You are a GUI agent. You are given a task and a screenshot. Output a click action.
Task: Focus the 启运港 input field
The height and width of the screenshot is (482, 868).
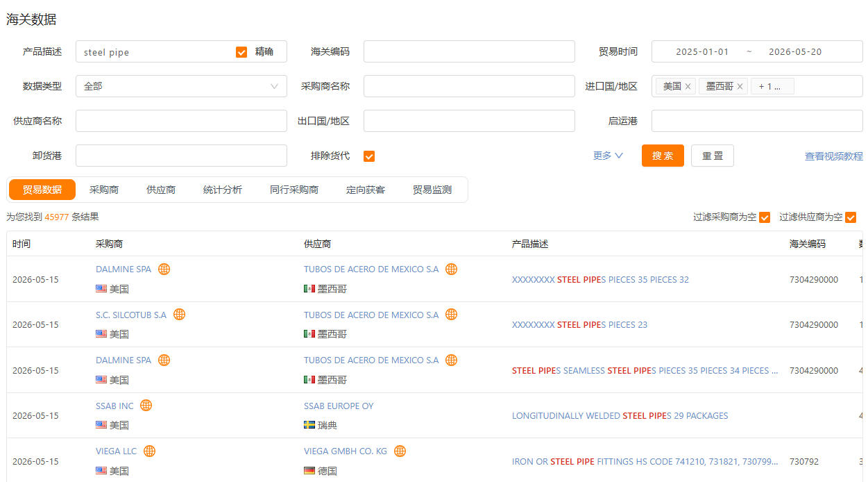[757, 121]
